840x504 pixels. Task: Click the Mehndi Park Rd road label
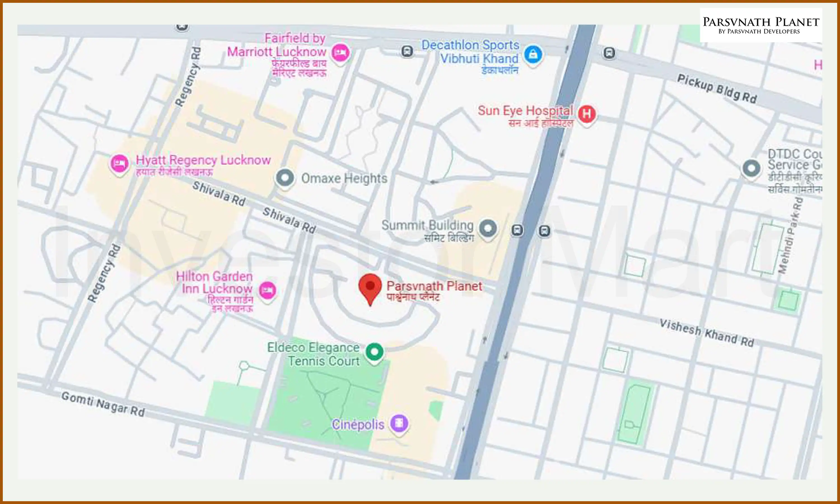tap(791, 235)
